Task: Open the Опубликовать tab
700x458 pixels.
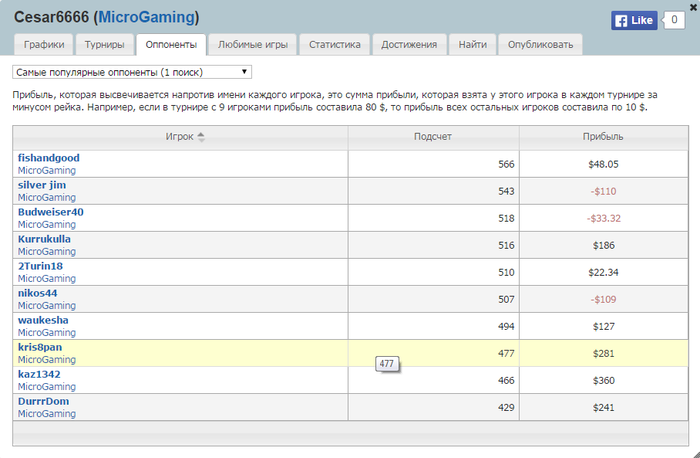Action: click(540, 45)
